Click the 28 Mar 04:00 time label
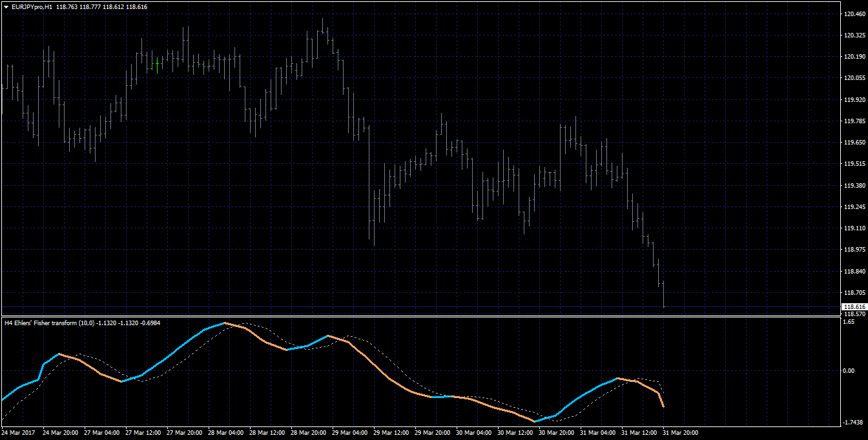 click(x=226, y=433)
